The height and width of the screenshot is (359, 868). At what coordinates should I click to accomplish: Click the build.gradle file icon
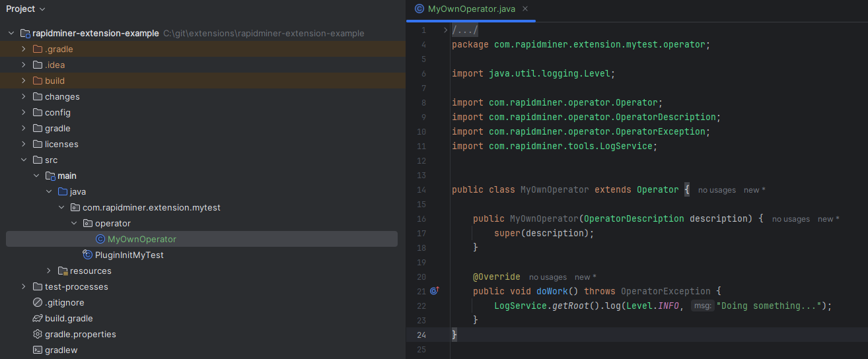tap(38, 318)
